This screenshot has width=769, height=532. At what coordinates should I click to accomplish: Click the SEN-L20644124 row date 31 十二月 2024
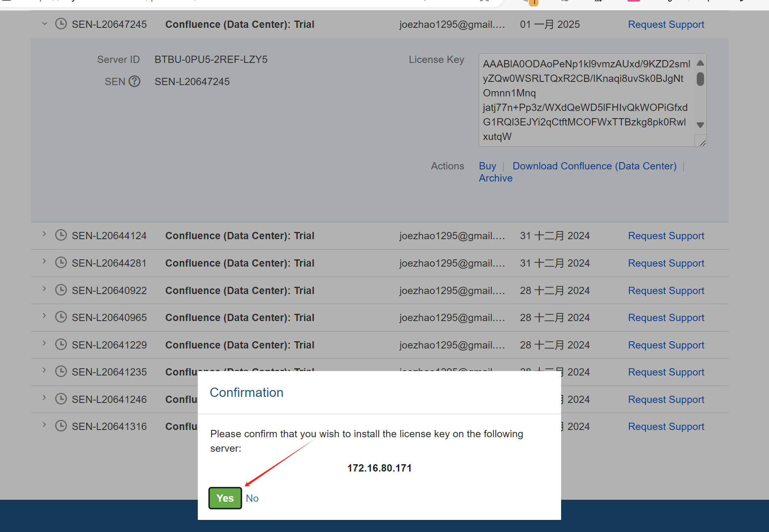tap(555, 236)
